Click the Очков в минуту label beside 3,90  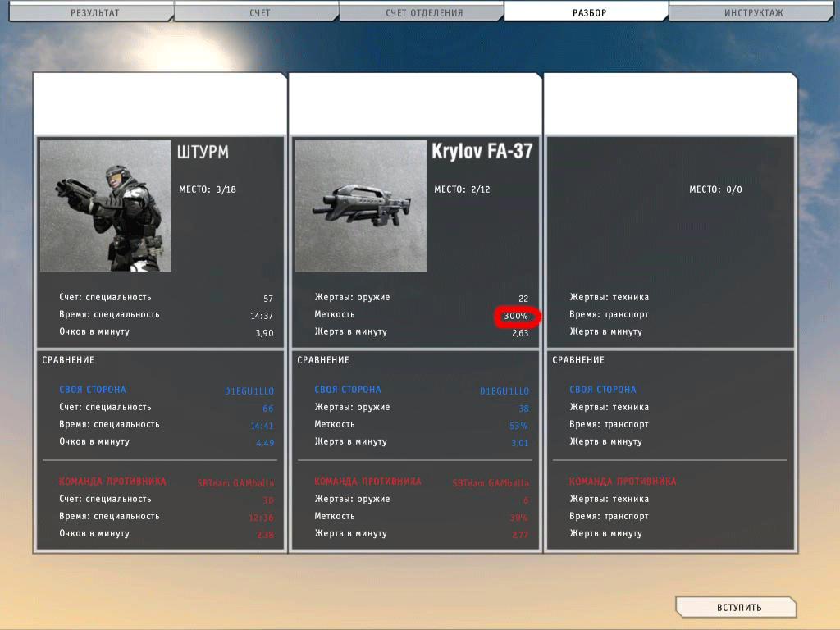click(x=94, y=331)
